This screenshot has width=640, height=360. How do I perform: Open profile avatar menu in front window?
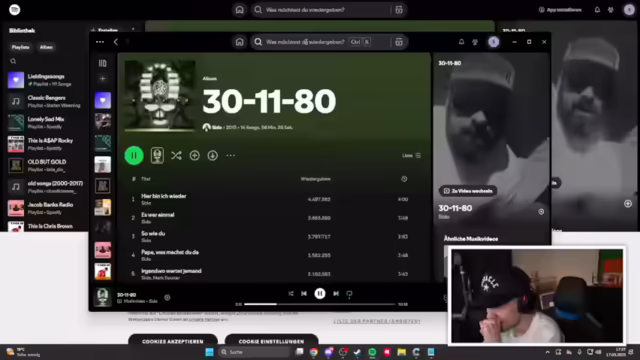(493, 42)
